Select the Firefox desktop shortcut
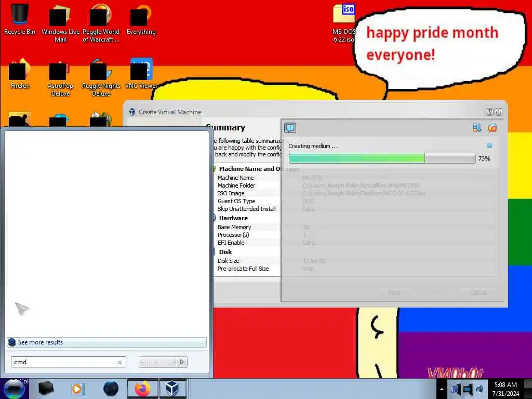Image resolution: width=532 pixels, height=399 pixels. 20,73
